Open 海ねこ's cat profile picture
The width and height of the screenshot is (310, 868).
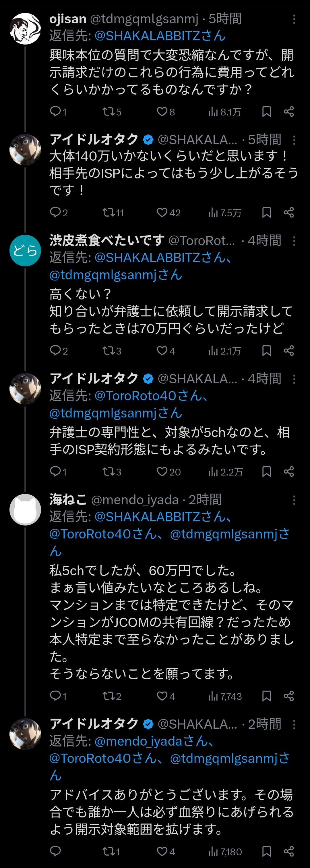point(25,509)
